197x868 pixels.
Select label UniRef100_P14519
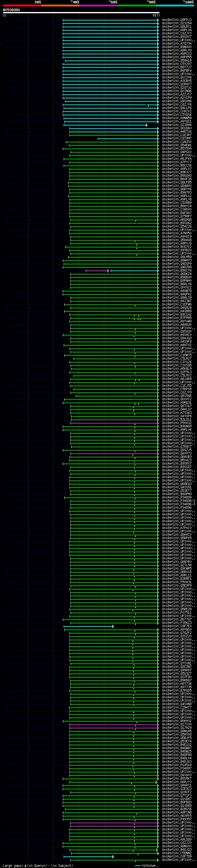(x=176, y=765)
